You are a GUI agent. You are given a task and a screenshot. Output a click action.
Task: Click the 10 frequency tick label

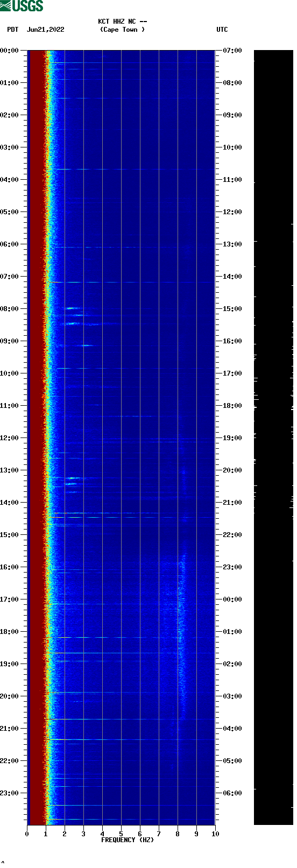click(215, 834)
